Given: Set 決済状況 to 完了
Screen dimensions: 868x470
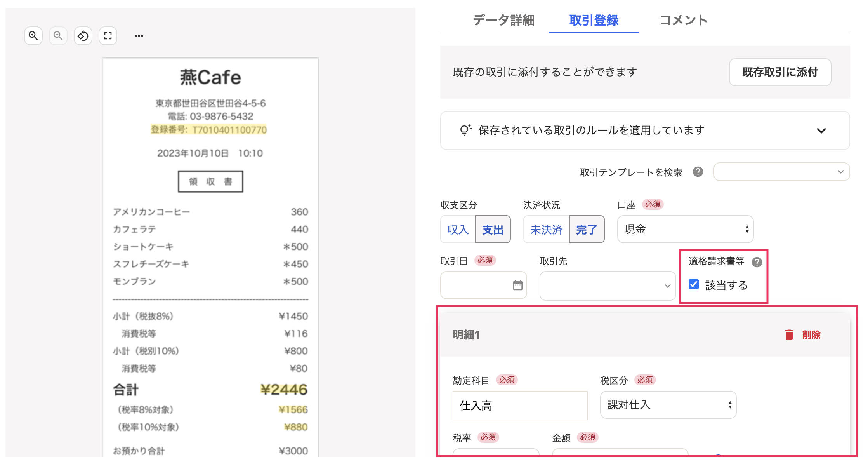Looking at the screenshot, I should (x=587, y=229).
